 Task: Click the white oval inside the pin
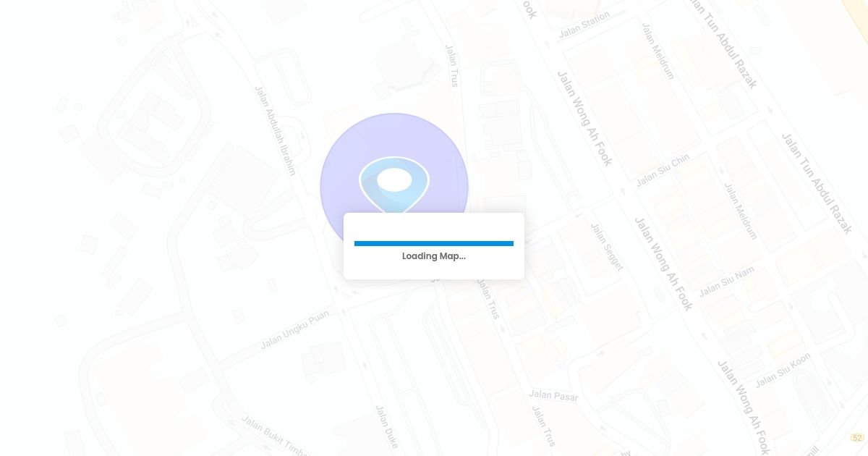point(394,180)
